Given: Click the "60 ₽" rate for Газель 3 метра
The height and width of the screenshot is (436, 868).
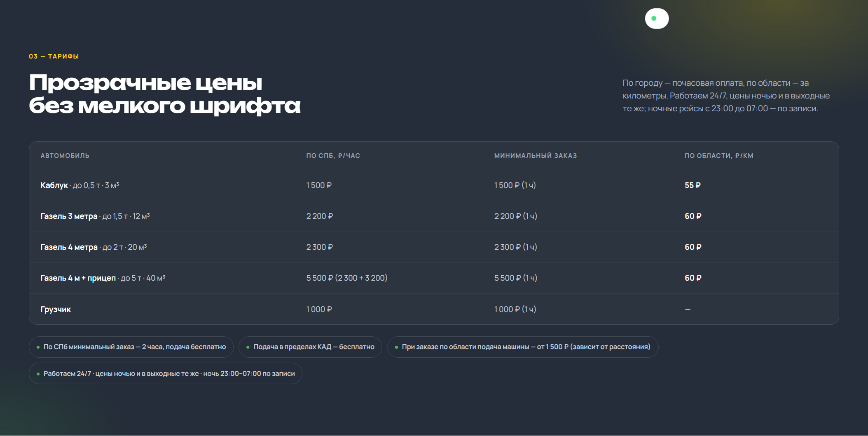Looking at the screenshot, I should tap(693, 216).
